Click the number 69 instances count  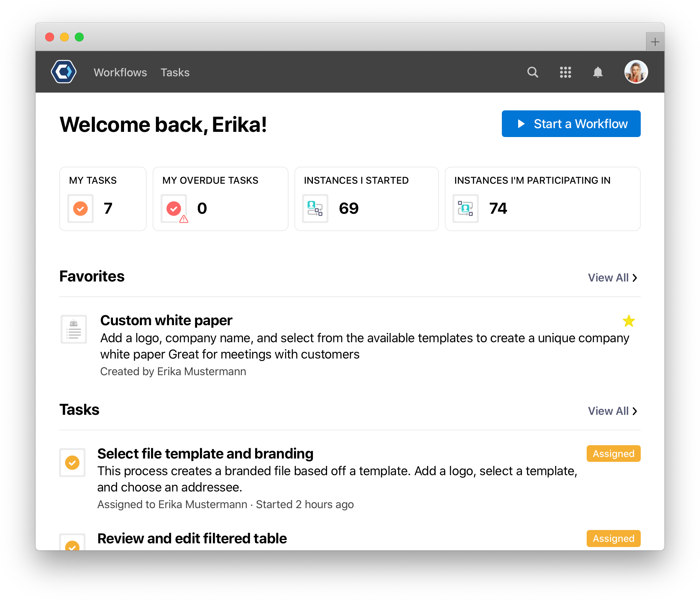coord(349,208)
